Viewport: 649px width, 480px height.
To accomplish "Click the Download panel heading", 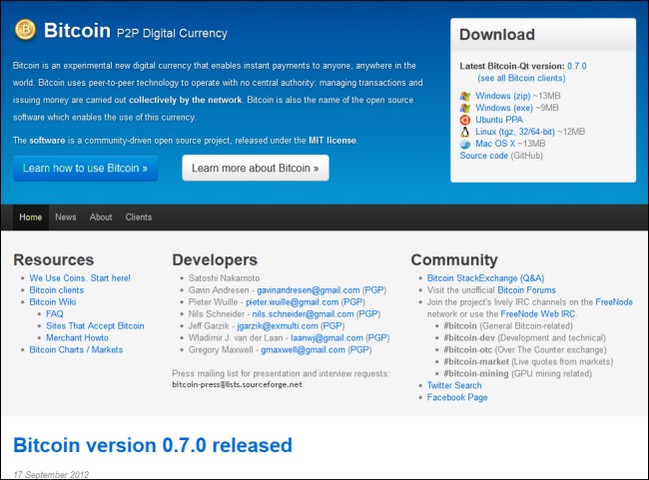I will click(497, 35).
